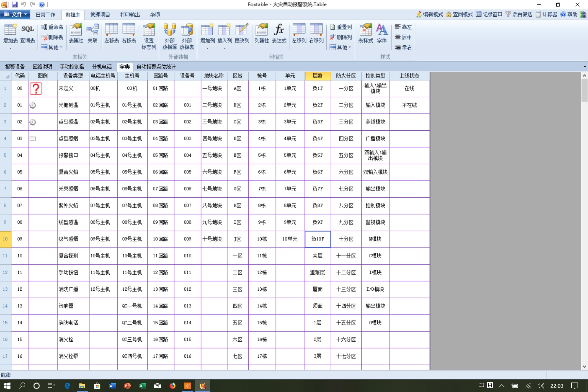The width and height of the screenshot is (588, 392).
Task: Switch to the 管理项目 ribbon tab
Action: pyautogui.click(x=100, y=15)
